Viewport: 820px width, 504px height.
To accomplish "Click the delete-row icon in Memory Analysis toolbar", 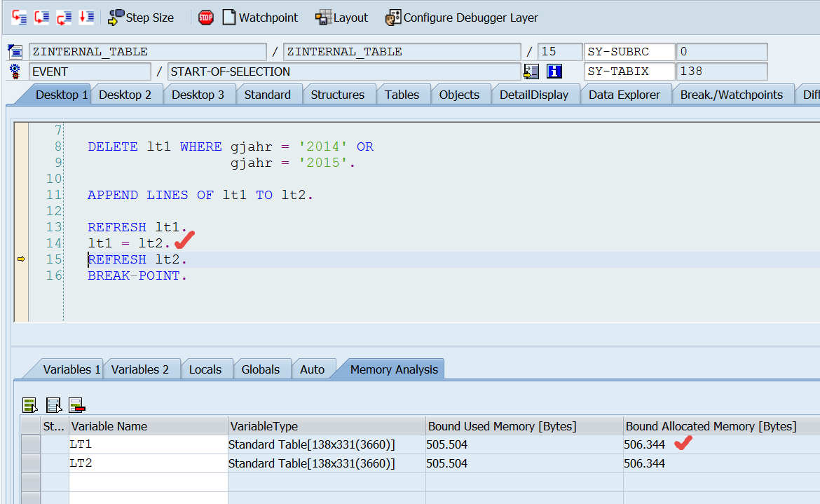I will 76,404.
